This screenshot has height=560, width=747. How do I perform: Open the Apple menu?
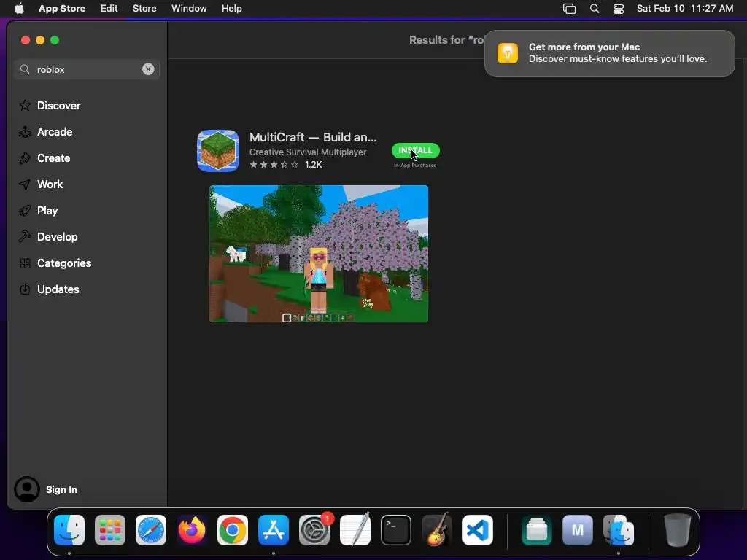tap(19, 9)
